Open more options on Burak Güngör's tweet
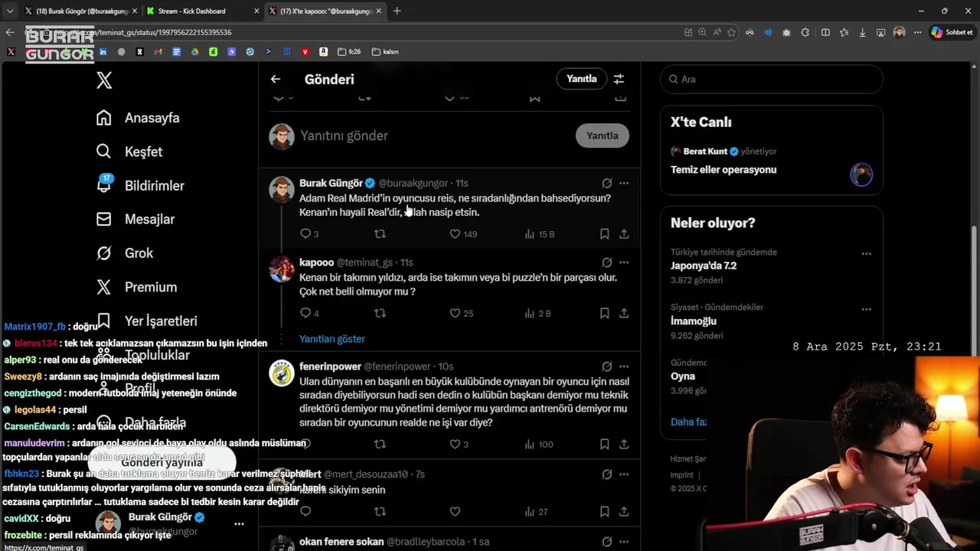The image size is (980, 551). pos(624,184)
